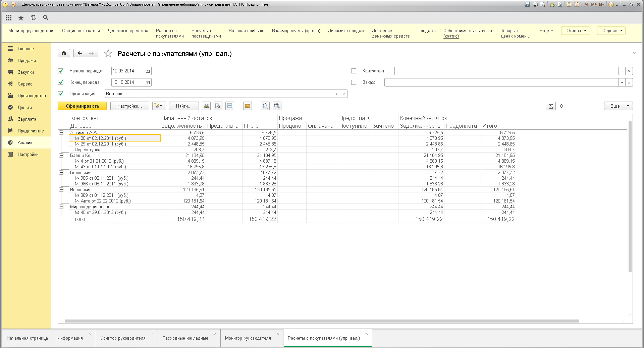The image size is (644, 348).
Task: Select the Мир кондиционеров row
Action: [114, 207]
